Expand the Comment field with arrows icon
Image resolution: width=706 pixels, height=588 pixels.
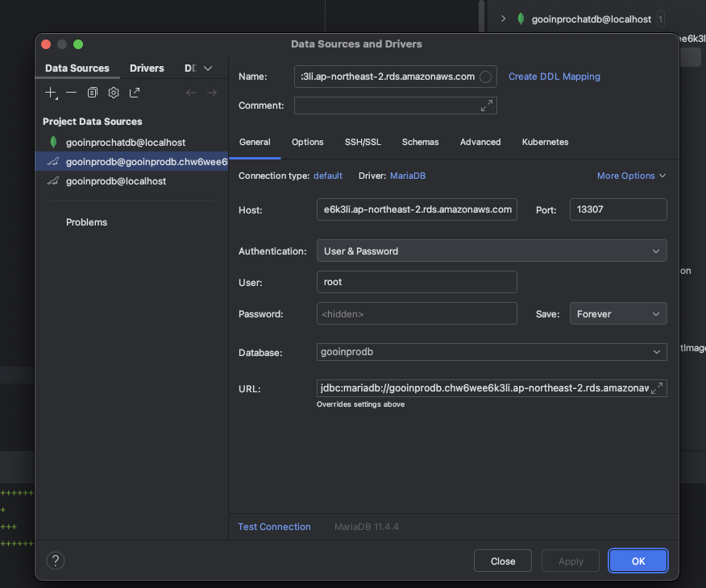point(486,106)
